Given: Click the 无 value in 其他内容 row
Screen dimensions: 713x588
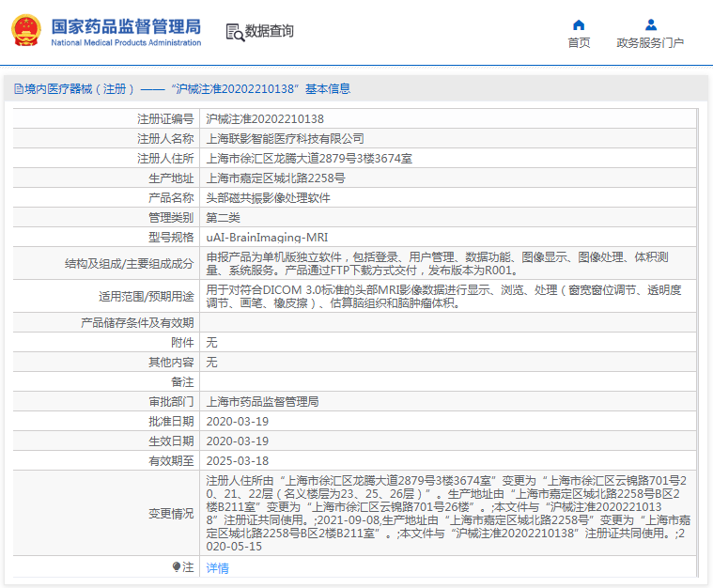Looking at the screenshot, I should [211, 363].
